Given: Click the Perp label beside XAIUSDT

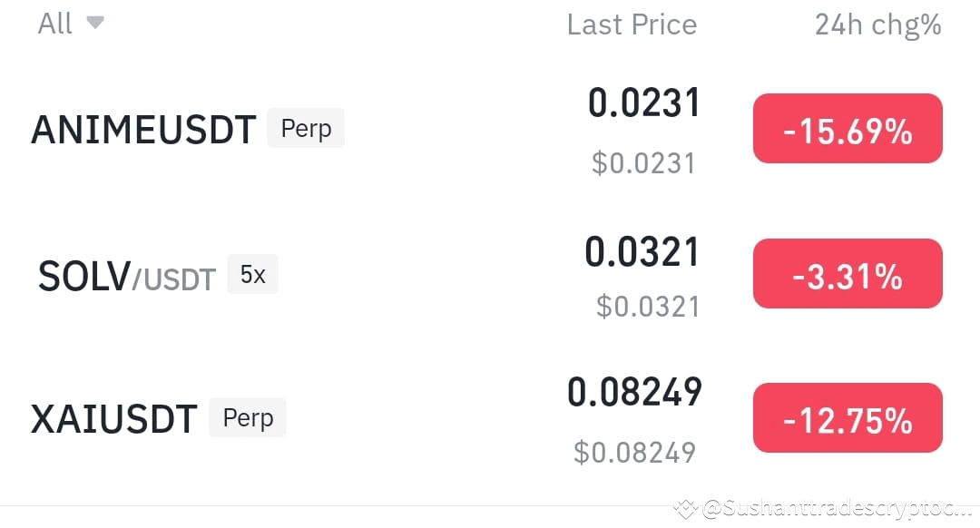Looking at the screenshot, I should tap(248, 417).
